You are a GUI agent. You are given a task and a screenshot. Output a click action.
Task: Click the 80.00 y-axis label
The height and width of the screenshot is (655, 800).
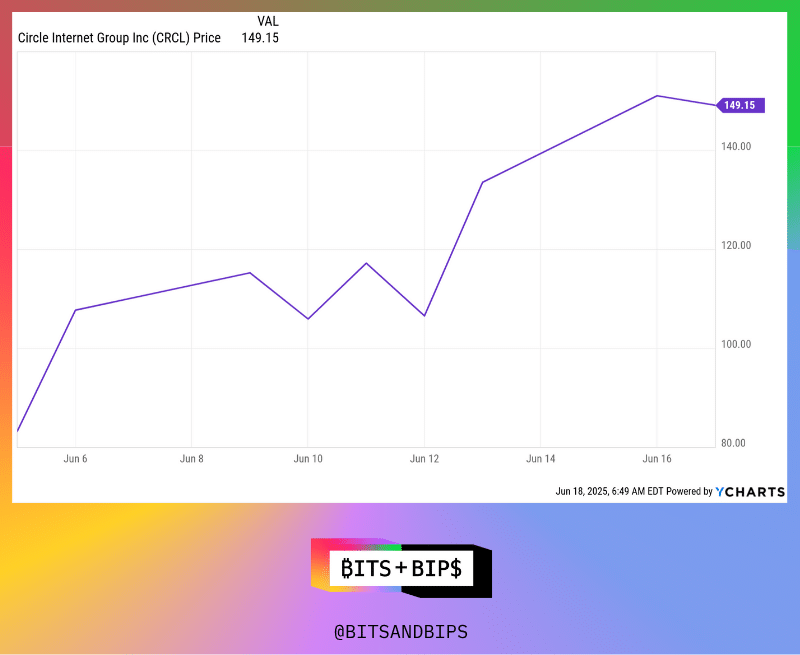coord(733,443)
